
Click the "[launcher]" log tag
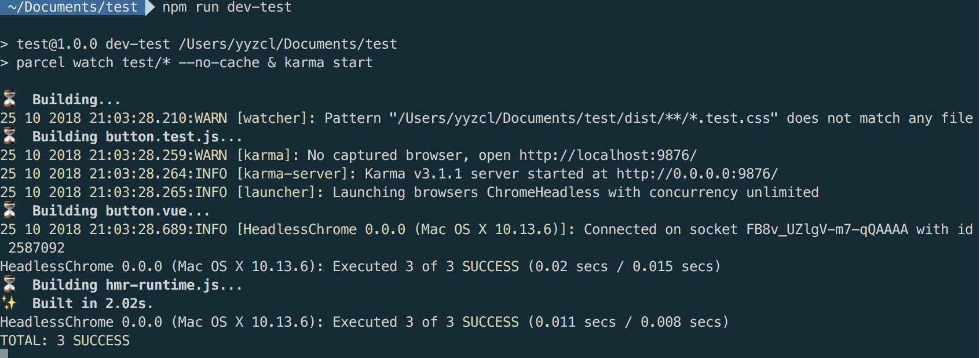click(x=280, y=192)
